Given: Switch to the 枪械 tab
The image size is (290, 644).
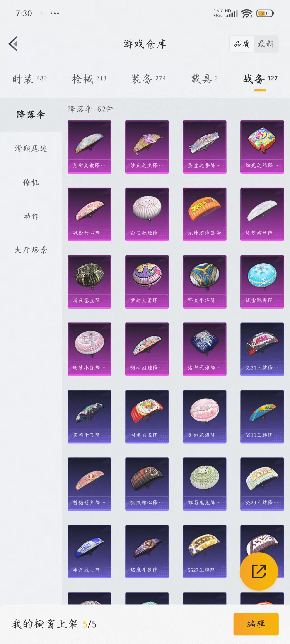Looking at the screenshot, I should click(89, 79).
